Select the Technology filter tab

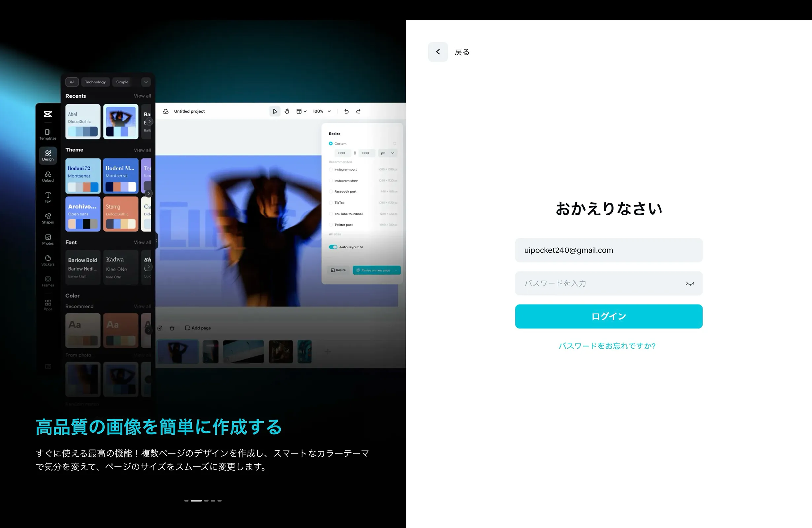tap(95, 82)
